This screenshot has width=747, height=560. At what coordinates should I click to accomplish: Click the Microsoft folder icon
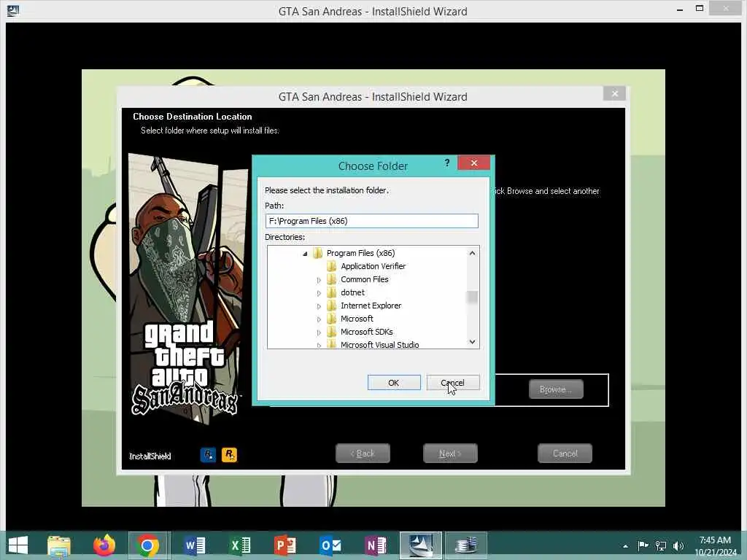click(332, 319)
